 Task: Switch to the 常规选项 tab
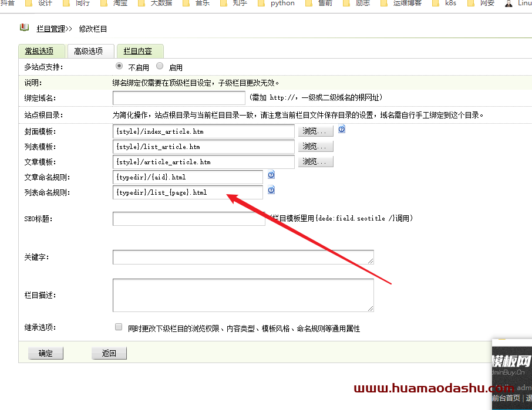click(39, 51)
